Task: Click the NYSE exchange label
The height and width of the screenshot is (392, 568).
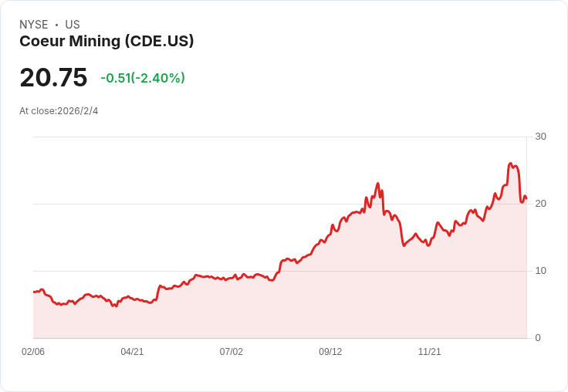Action: pyautogui.click(x=33, y=25)
